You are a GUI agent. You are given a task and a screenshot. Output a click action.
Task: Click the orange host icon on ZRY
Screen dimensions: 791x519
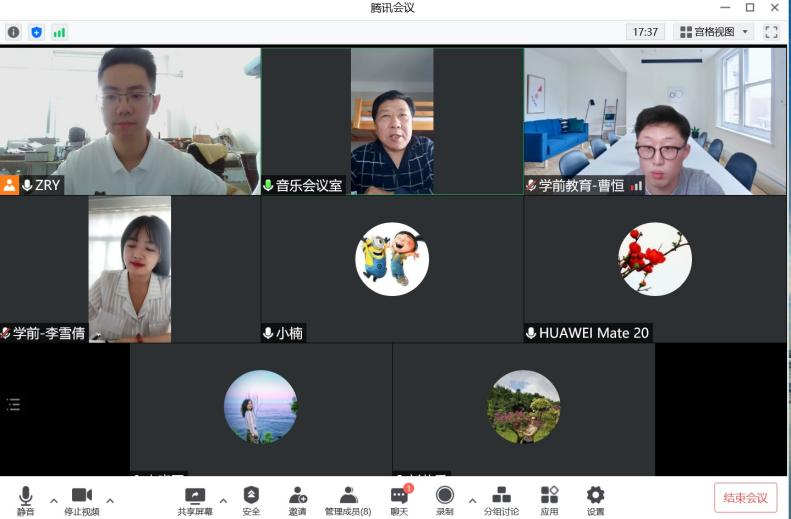[9, 185]
